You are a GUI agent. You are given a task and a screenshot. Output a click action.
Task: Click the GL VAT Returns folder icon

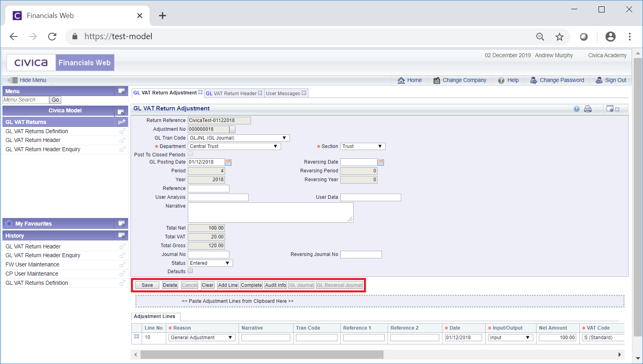point(122,122)
